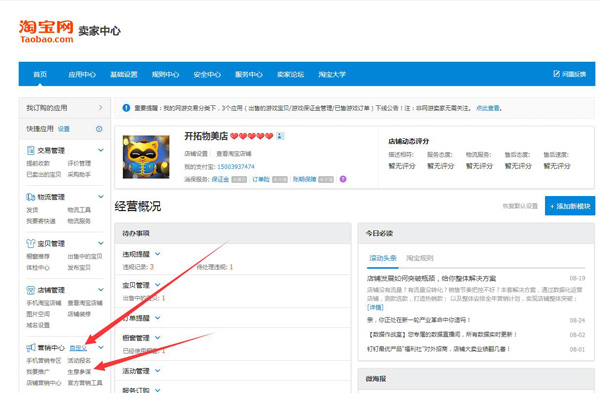Viewport: 600px width, 393px height.
Task: Open 出售中的宝贝 in the sidebar
Action: pos(85,256)
